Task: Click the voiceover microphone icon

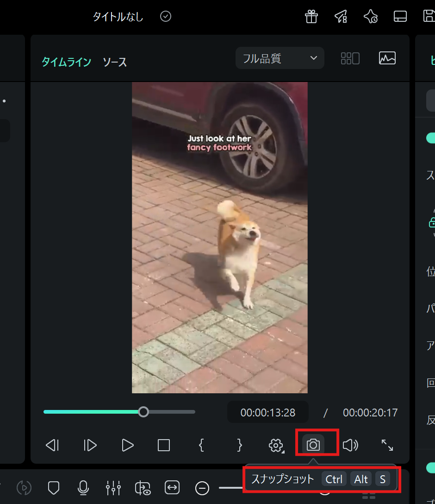Action: tap(83, 488)
